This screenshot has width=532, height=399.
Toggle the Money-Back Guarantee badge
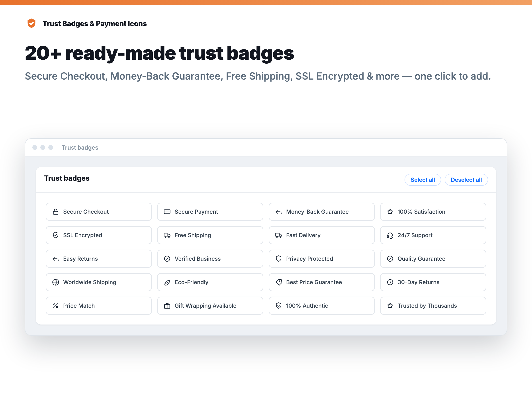click(322, 212)
